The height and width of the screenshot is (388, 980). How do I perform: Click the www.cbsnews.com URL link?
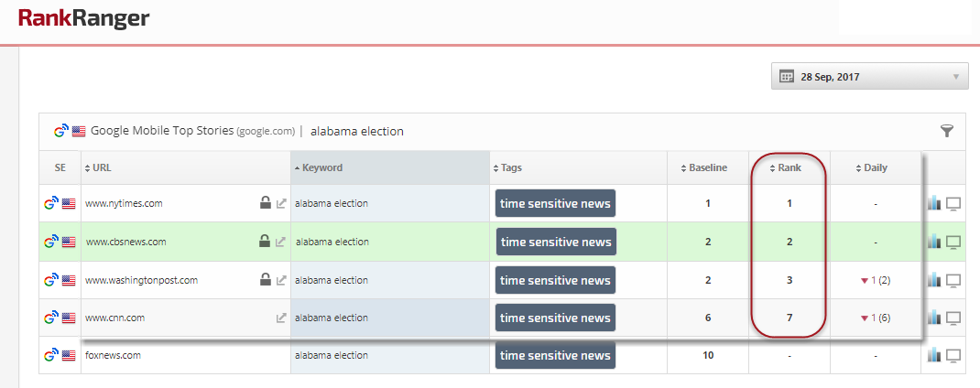(126, 242)
